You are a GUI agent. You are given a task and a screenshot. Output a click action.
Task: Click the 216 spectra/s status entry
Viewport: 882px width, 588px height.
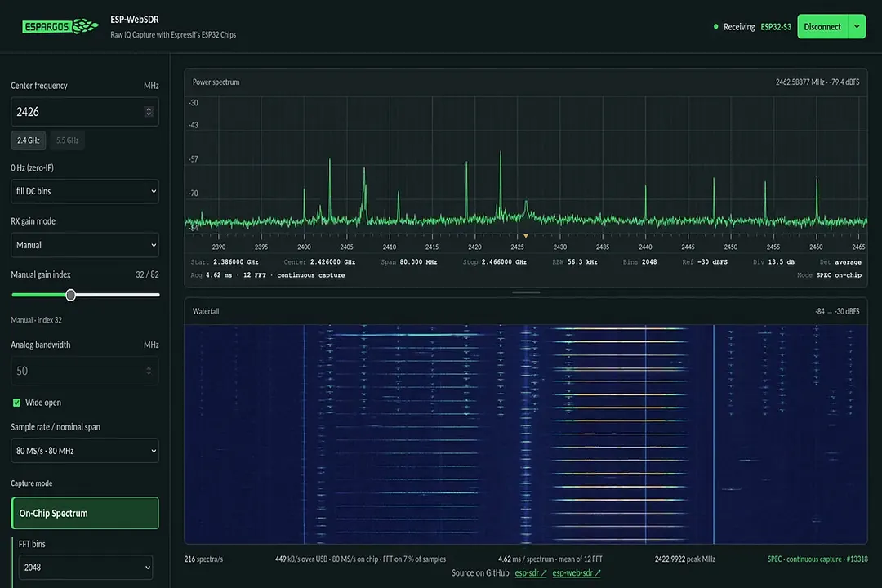203,559
